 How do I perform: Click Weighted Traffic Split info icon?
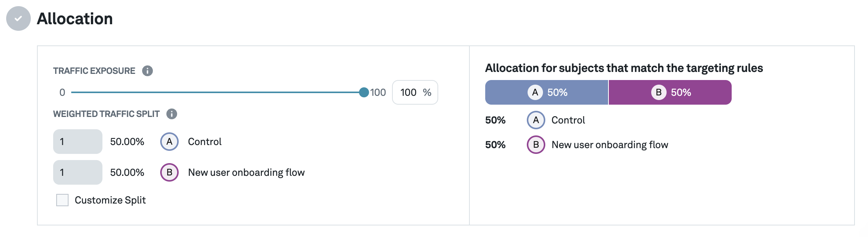click(x=172, y=114)
